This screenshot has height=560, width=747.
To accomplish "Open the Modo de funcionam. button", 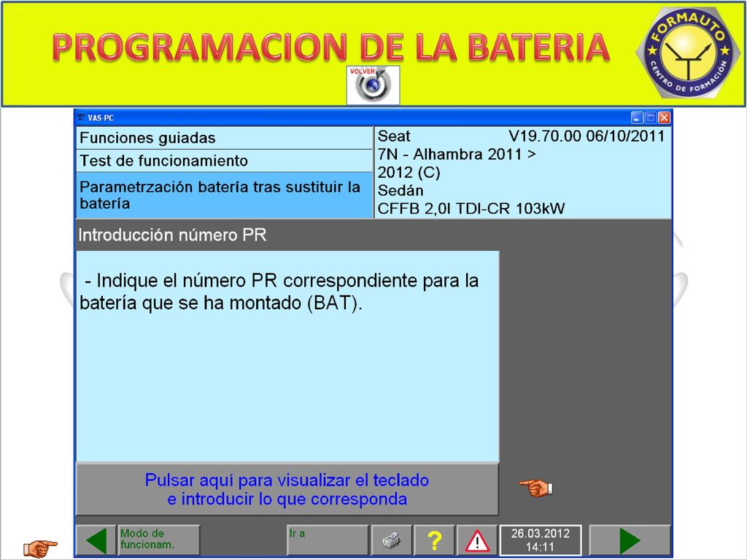I will pos(158,540).
